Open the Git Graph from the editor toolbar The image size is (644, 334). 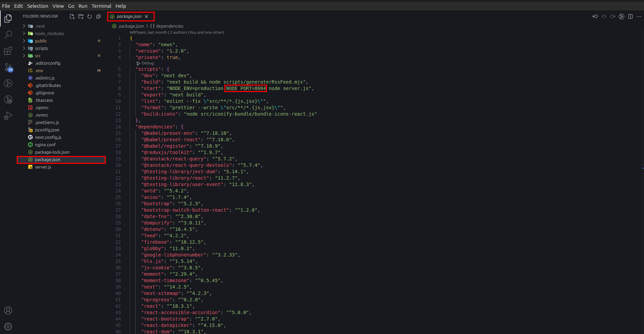[x=621, y=16]
